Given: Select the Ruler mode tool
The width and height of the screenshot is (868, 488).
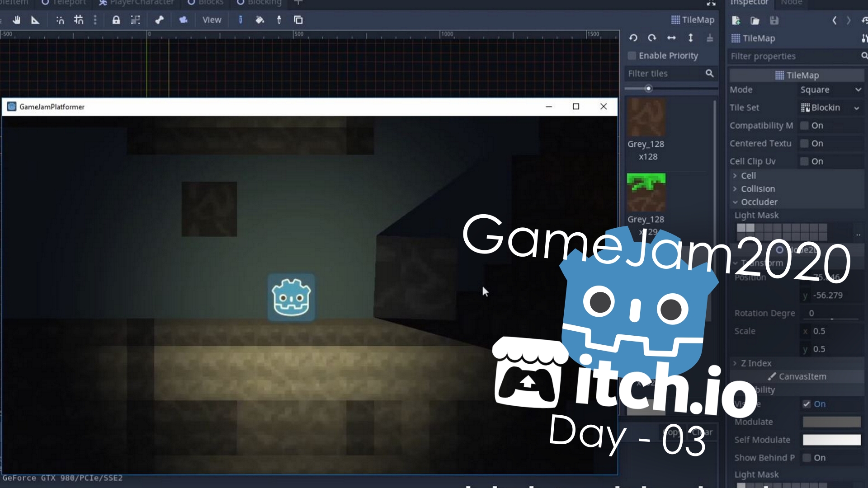Looking at the screenshot, I should (35, 20).
